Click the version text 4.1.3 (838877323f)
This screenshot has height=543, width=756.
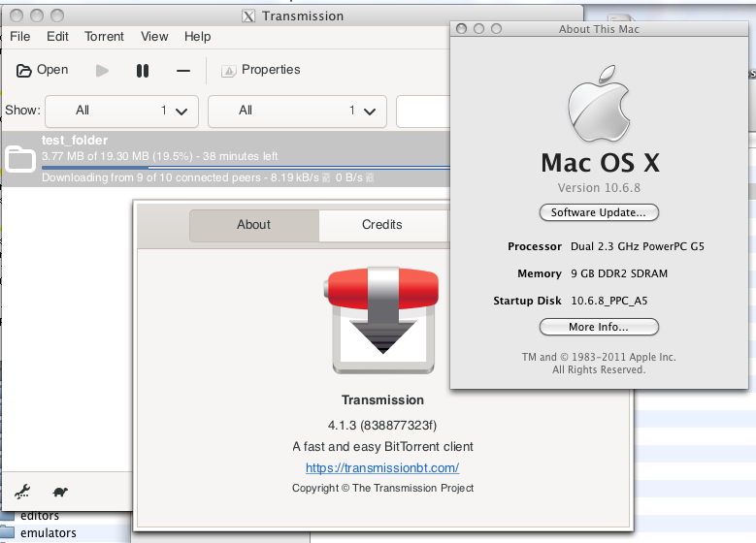tap(382, 426)
